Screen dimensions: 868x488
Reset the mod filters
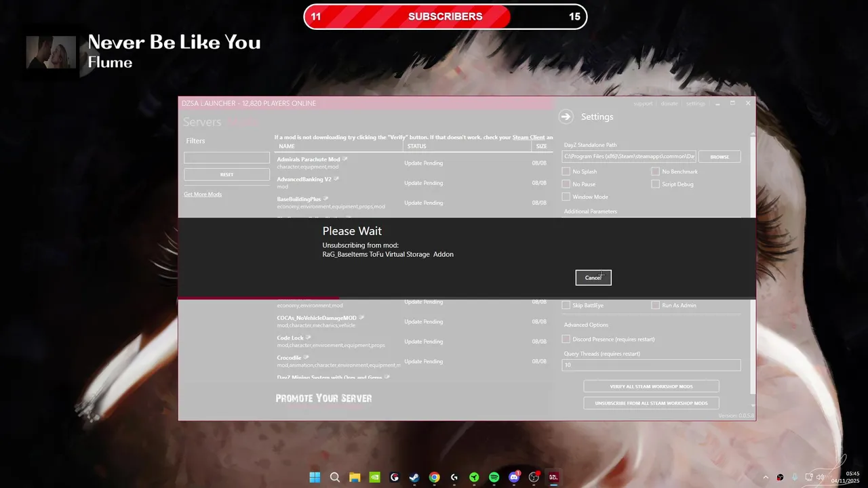click(x=226, y=174)
